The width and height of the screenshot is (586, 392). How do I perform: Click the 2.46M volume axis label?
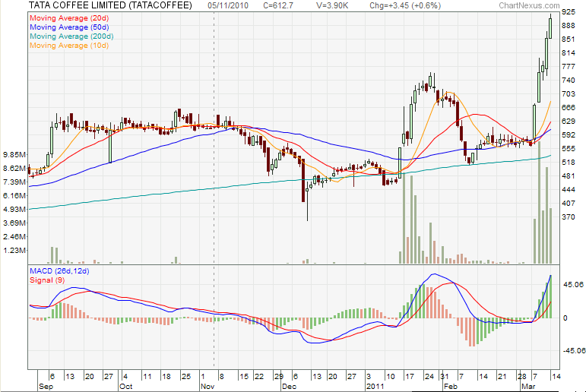[14, 236]
